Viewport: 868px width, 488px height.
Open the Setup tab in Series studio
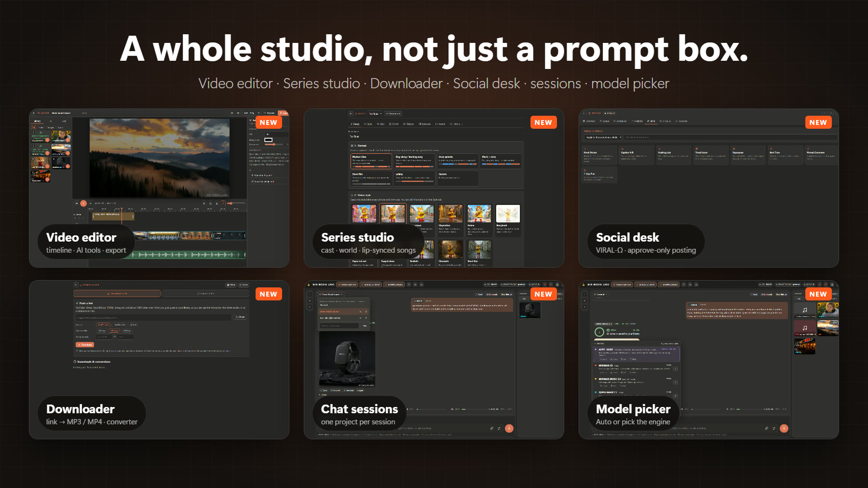tap(355, 124)
